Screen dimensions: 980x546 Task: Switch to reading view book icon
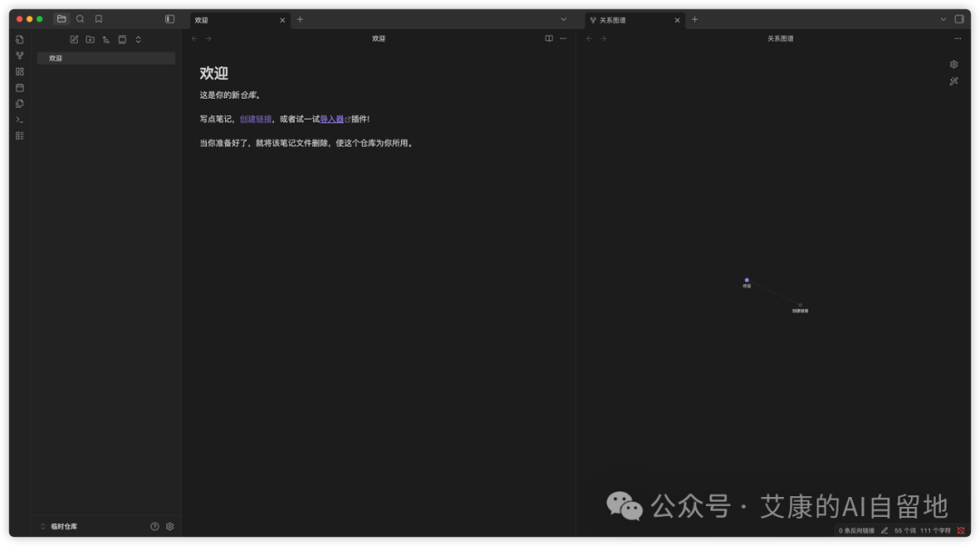coord(549,39)
